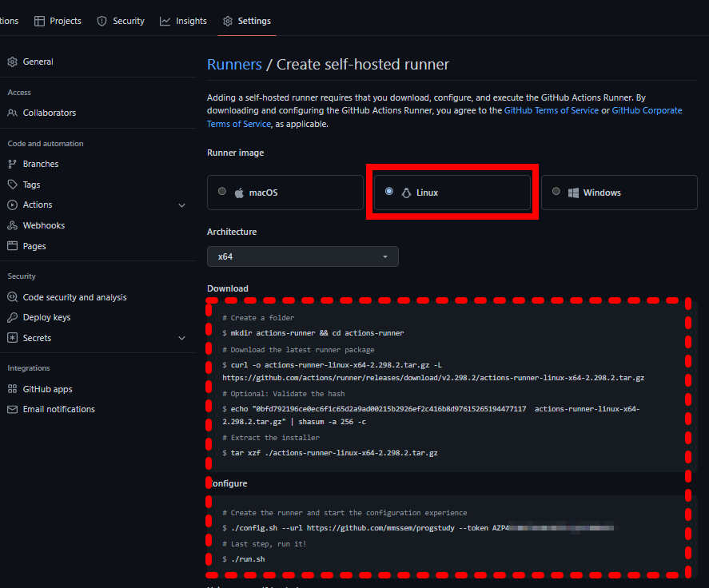Open Email notifications settings page

[x=59, y=410]
